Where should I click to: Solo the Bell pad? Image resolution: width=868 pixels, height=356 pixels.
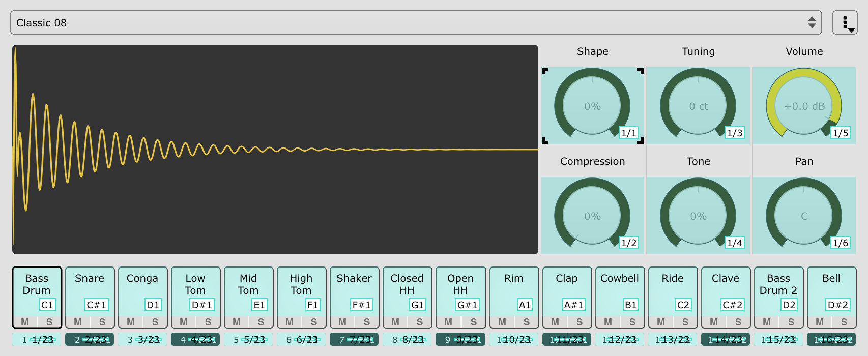pyautogui.click(x=844, y=322)
